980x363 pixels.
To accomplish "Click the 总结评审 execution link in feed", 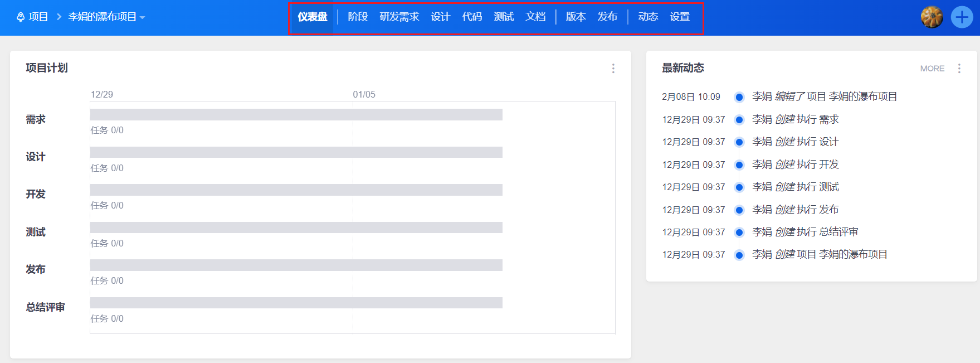I will click(x=838, y=232).
